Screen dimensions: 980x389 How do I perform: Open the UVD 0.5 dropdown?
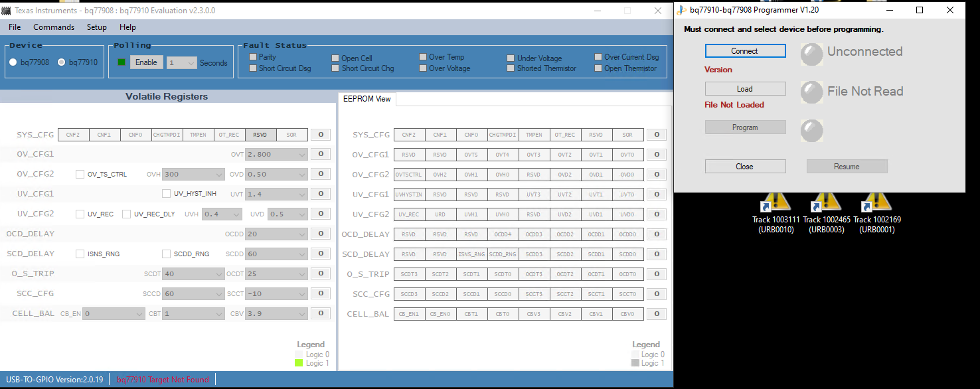pyautogui.click(x=287, y=214)
